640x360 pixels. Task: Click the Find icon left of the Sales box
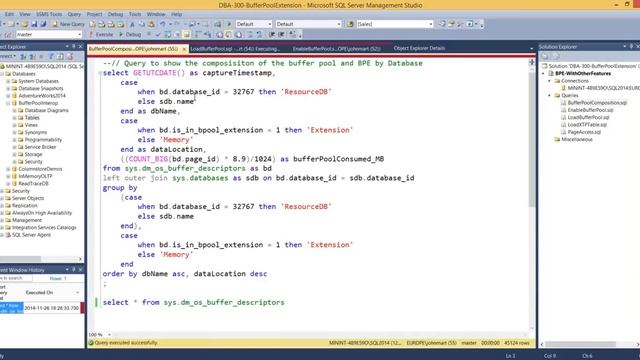pos(350,24)
